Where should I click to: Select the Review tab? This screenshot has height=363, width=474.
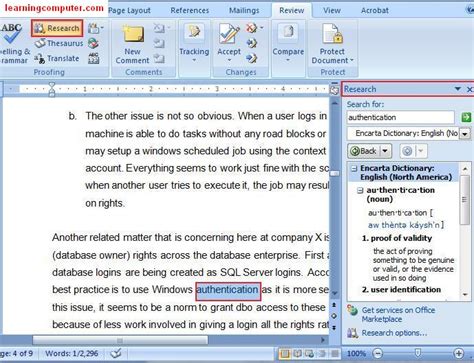point(292,10)
